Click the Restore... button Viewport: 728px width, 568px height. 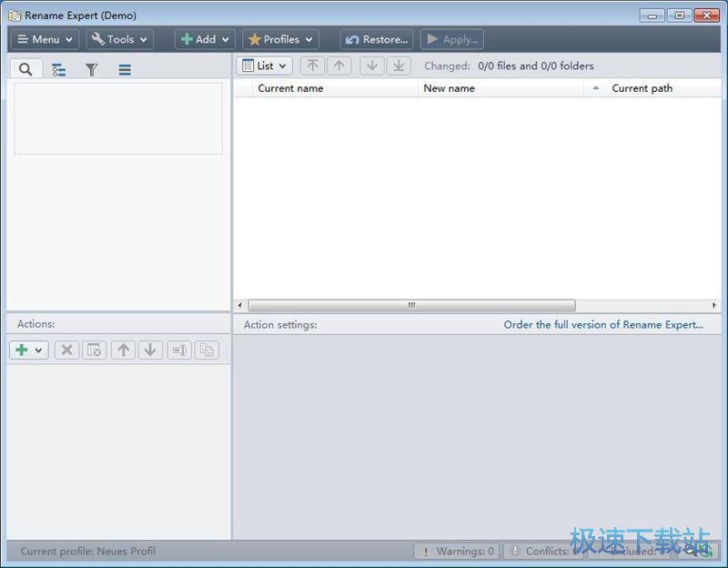pyautogui.click(x=377, y=39)
